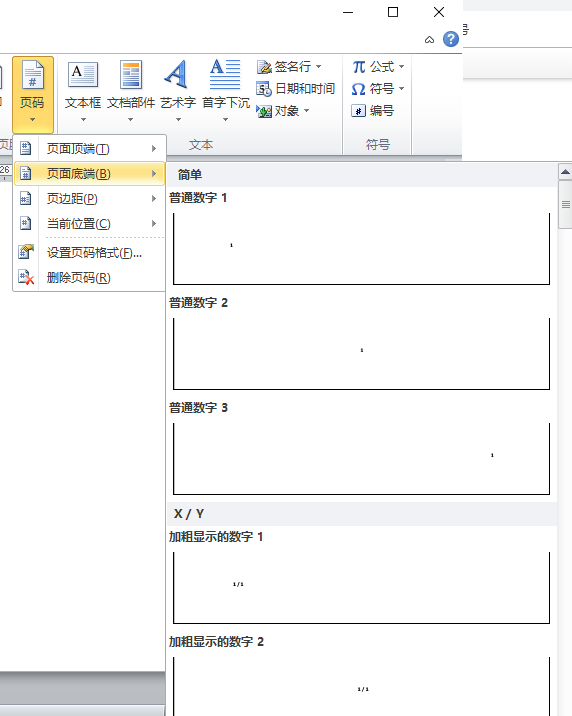Open 签名行 dropdown arrow

[319, 67]
